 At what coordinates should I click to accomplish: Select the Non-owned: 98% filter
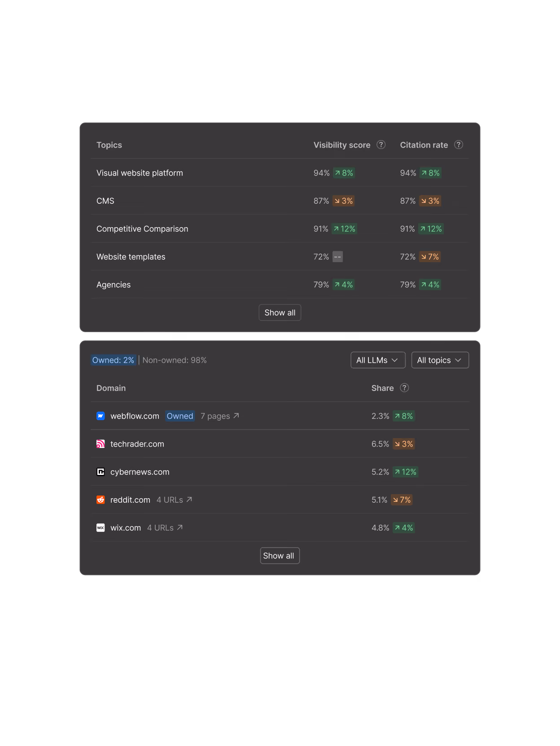pyautogui.click(x=175, y=360)
